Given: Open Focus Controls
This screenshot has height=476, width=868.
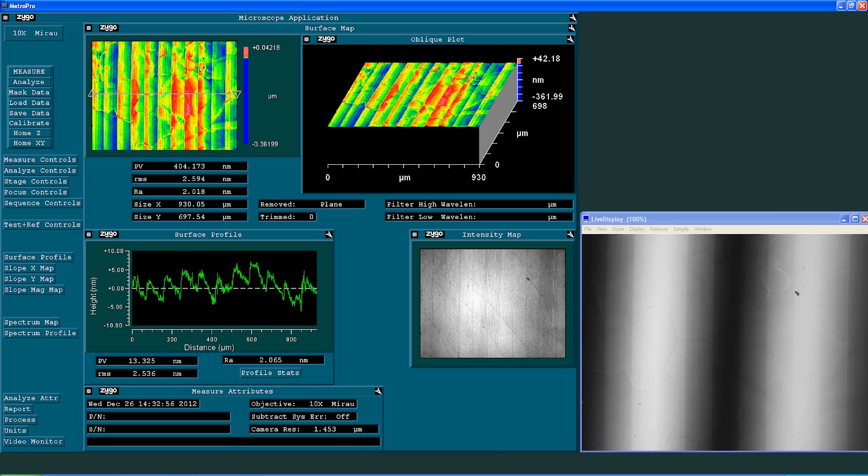Looking at the screenshot, I should pyautogui.click(x=36, y=192).
